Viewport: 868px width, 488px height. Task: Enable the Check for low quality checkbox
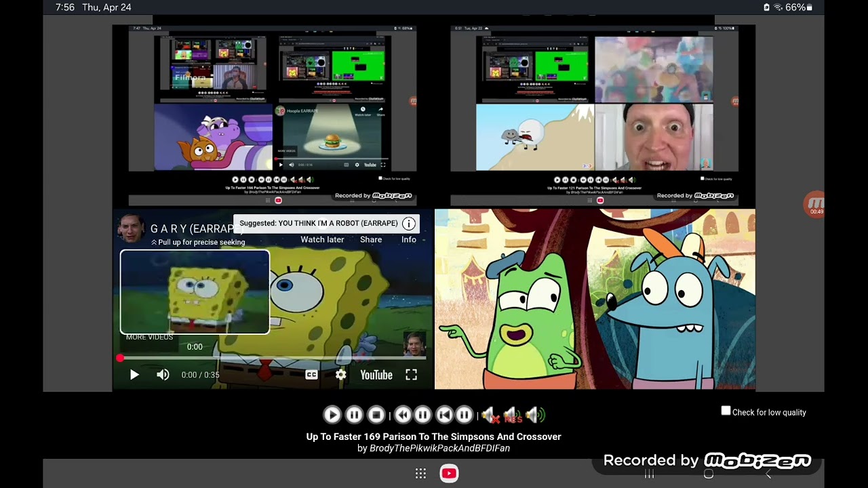pyautogui.click(x=726, y=411)
